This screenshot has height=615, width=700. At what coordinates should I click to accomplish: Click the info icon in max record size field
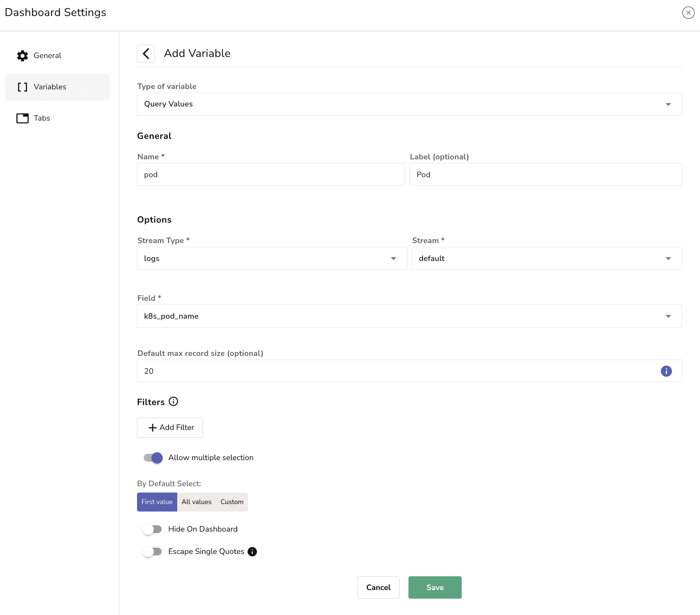click(666, 371)
